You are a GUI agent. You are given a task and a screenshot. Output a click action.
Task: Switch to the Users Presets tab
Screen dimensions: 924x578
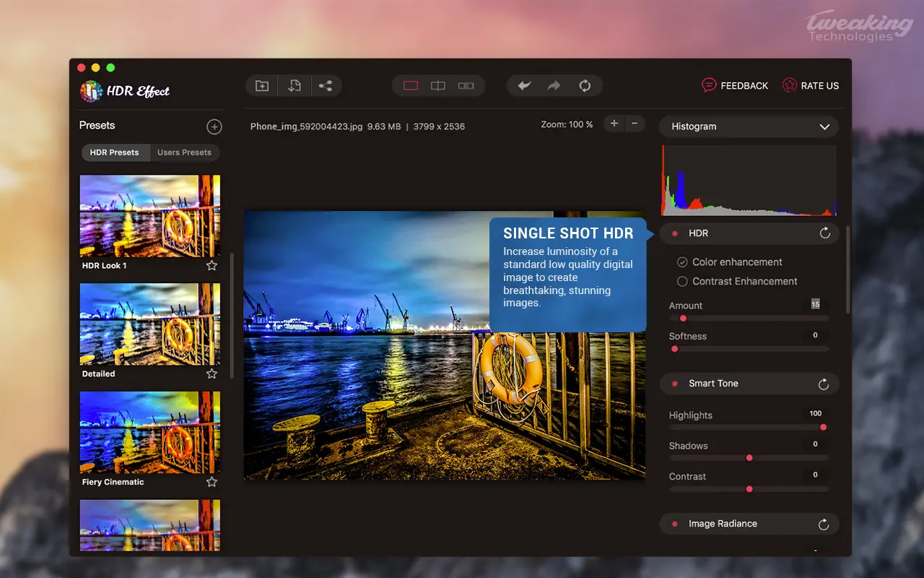click(x=184, y=152)
